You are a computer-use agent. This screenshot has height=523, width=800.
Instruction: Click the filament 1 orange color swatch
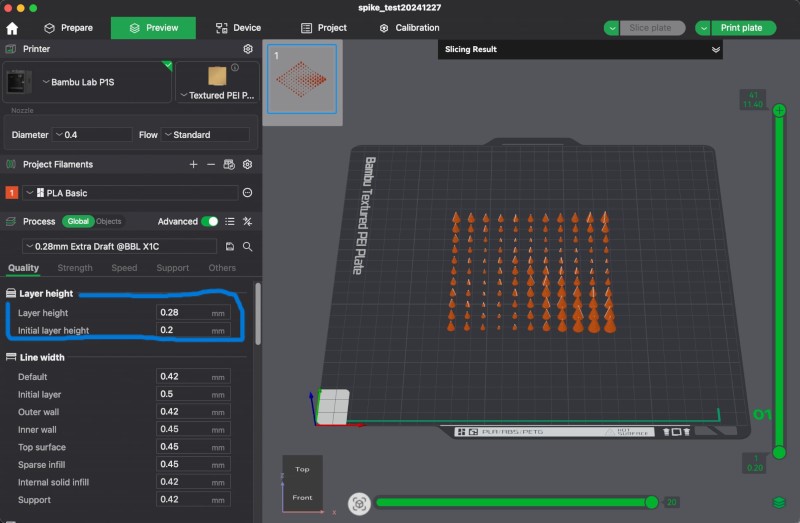[12, 193]
